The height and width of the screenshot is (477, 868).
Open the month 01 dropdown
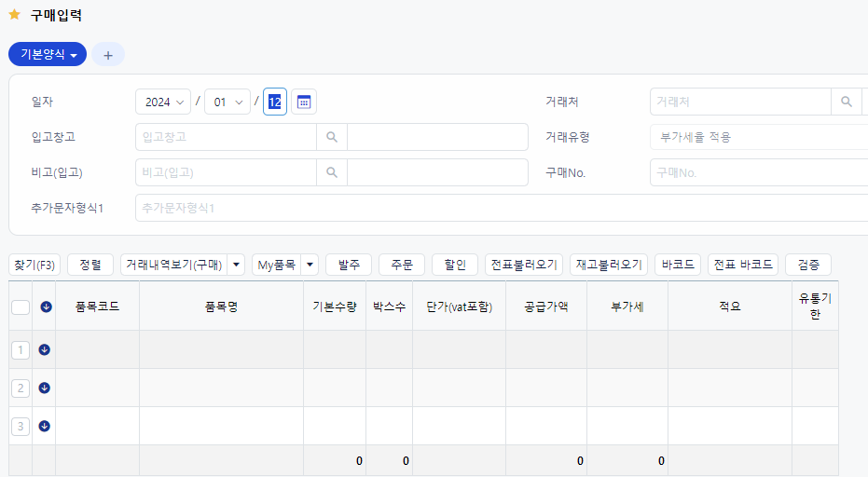227,102
